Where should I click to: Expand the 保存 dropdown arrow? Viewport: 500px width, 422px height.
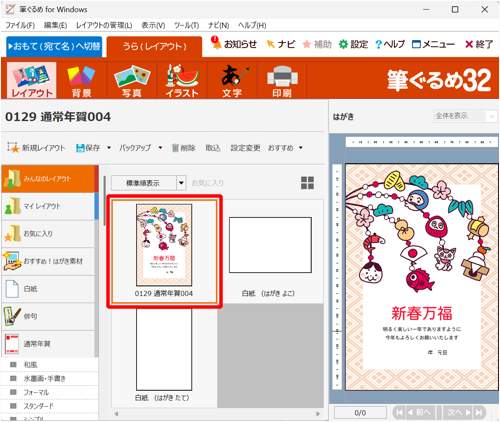tap(109, 148)
